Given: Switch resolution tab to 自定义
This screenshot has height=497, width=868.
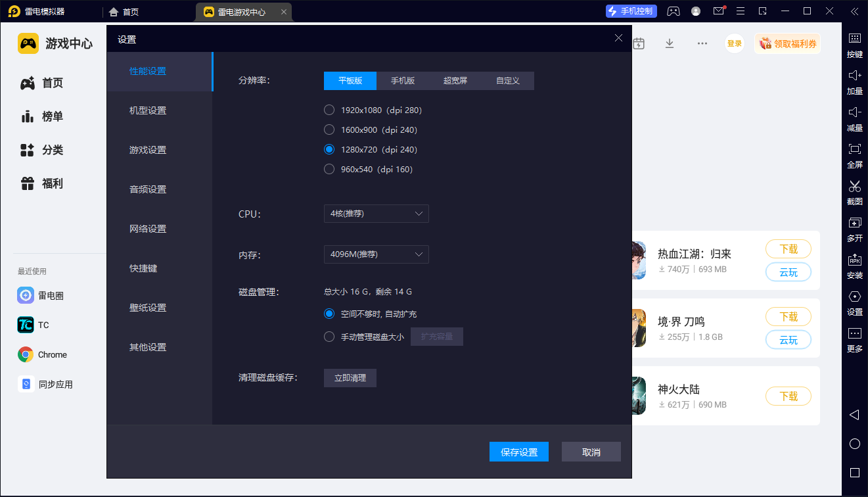Looking at the screenshot, I should [x=508, y=81].
